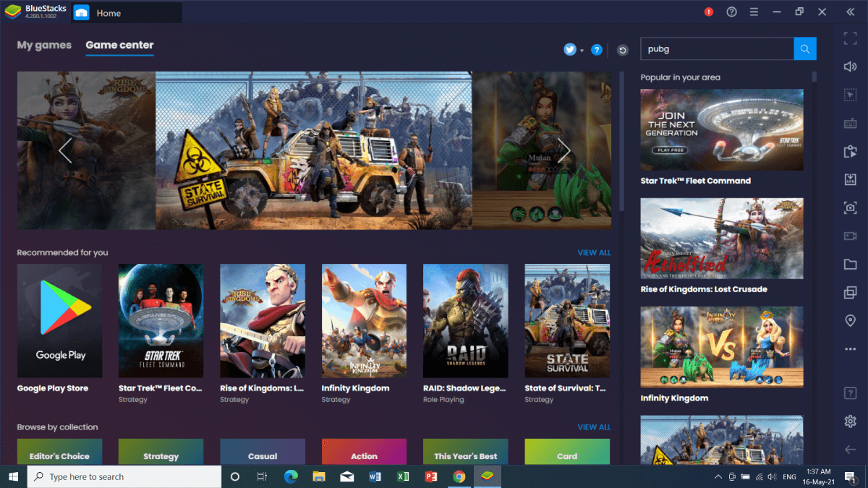Open State of Survival recommended game tile
Screen dimensions: 868x488
tap(567, 321)
